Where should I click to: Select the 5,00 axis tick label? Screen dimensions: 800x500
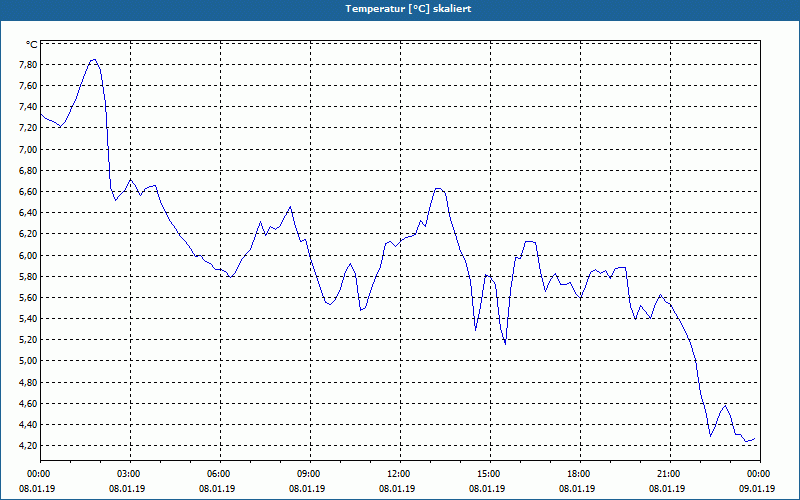(28, 361)
